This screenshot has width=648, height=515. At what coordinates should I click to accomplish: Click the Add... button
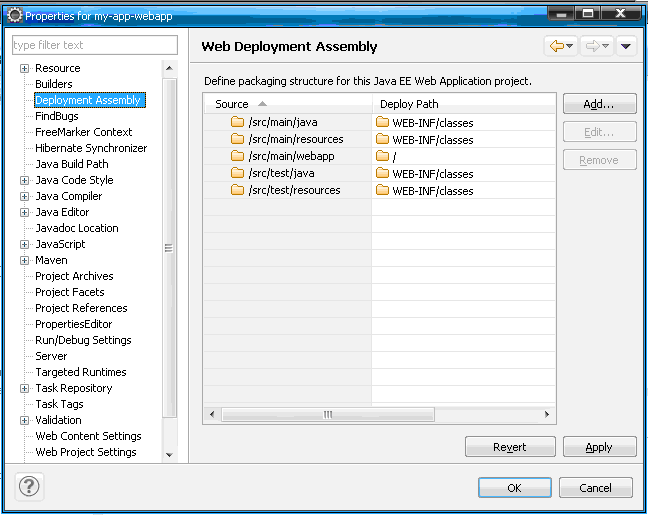pyautogui.click(x=598, y=104)
